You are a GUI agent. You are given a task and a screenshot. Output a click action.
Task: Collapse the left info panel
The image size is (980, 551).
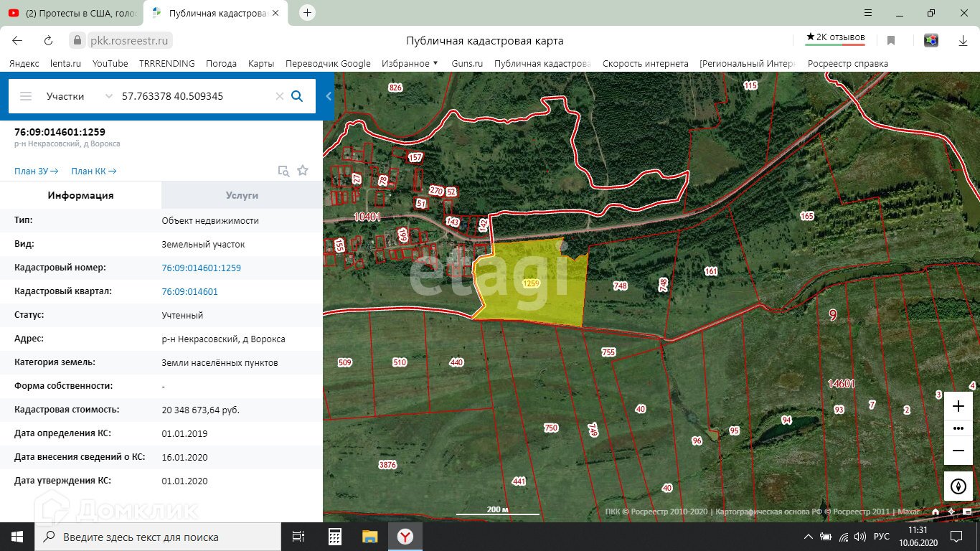pos(329,96)
